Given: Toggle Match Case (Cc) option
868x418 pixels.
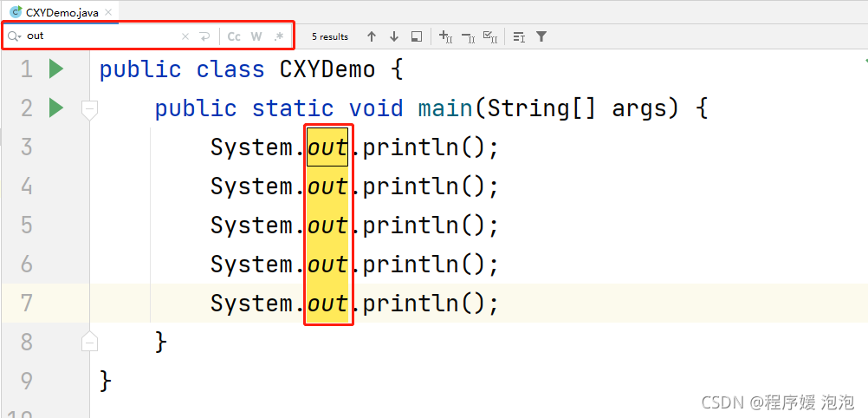Looking at the screenshot, I should [x=234, y=36].
